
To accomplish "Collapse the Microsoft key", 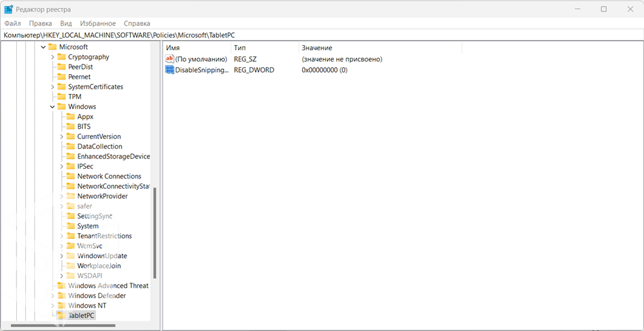I will pyautogui.click(x=44, y=47).
